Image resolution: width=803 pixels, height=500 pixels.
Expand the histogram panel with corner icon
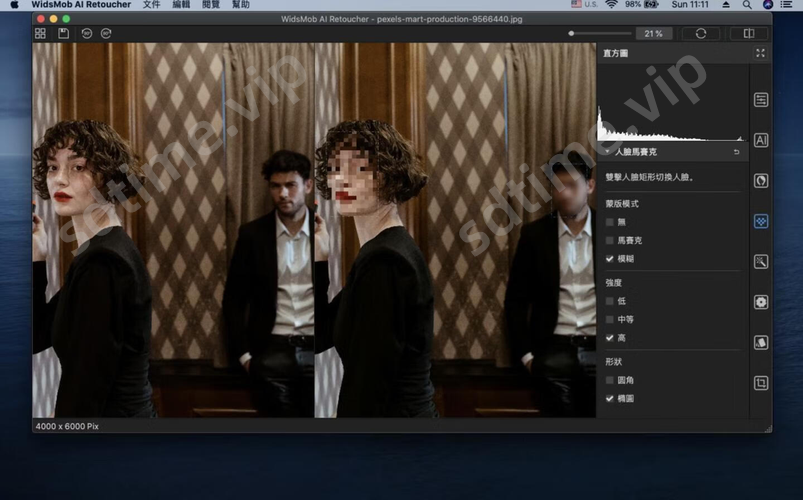coord(761,53)
